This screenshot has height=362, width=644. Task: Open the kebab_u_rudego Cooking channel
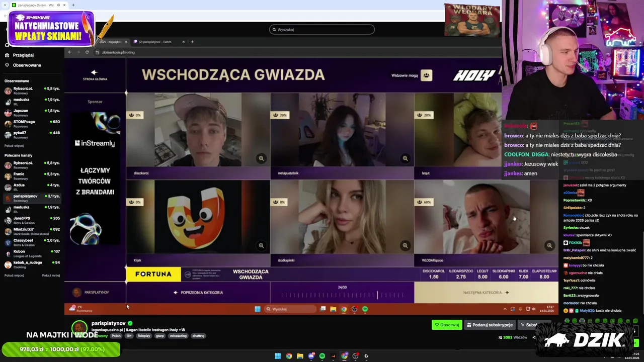click(31, 264)
